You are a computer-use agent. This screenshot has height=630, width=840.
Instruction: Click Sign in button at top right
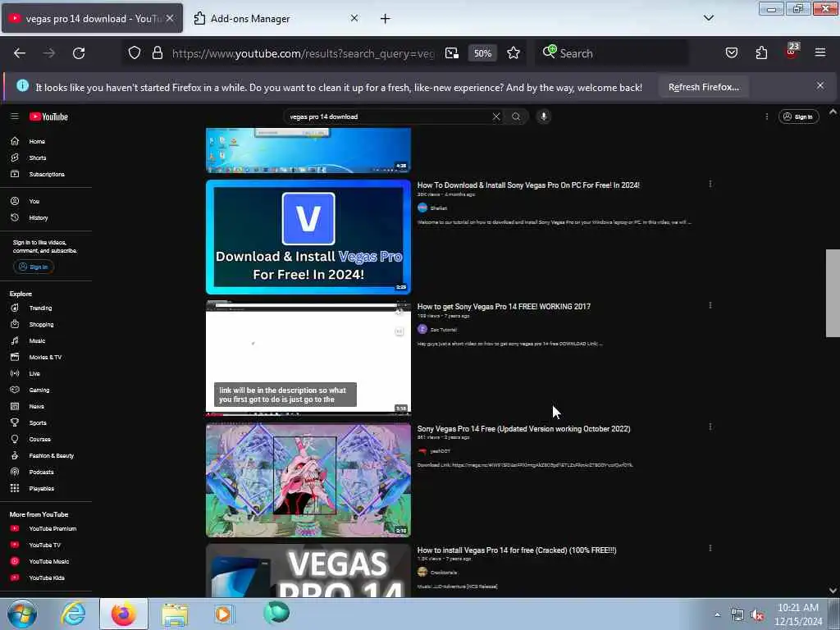click(x=798, y=116)
